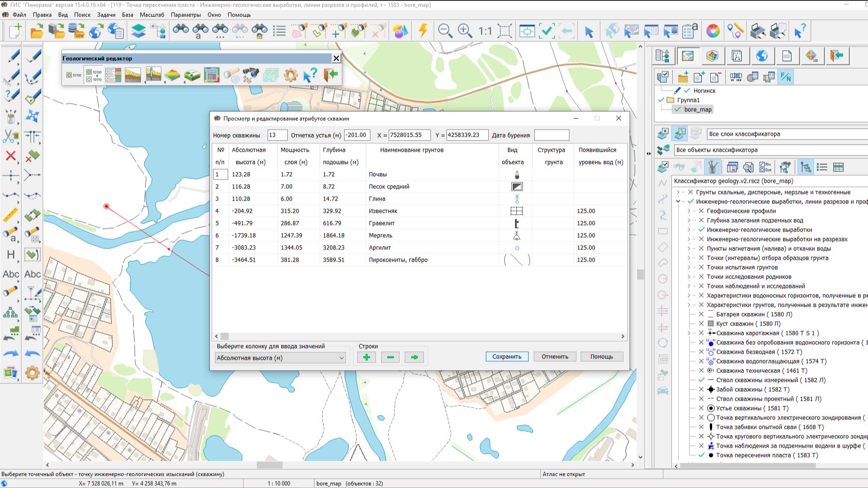Toggle visibility of Устье скважины object
The width and height of the screenshot is (868, 488).
click(701, 408)
